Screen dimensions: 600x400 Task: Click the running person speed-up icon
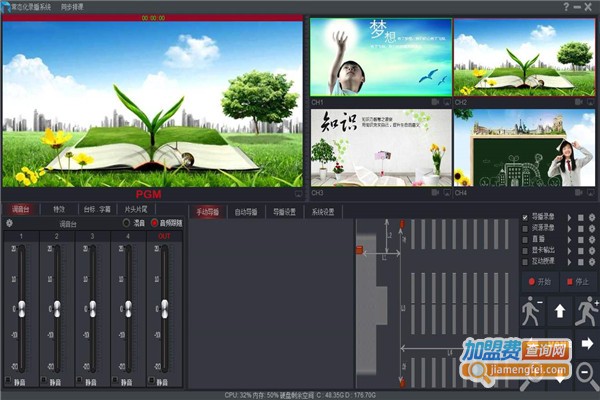tap(587, 311)
